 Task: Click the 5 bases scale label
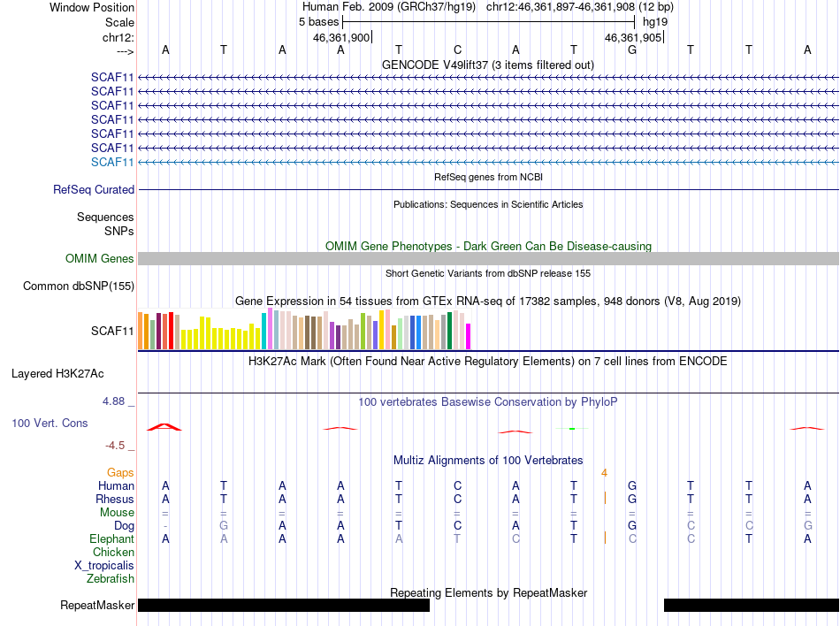318,22
